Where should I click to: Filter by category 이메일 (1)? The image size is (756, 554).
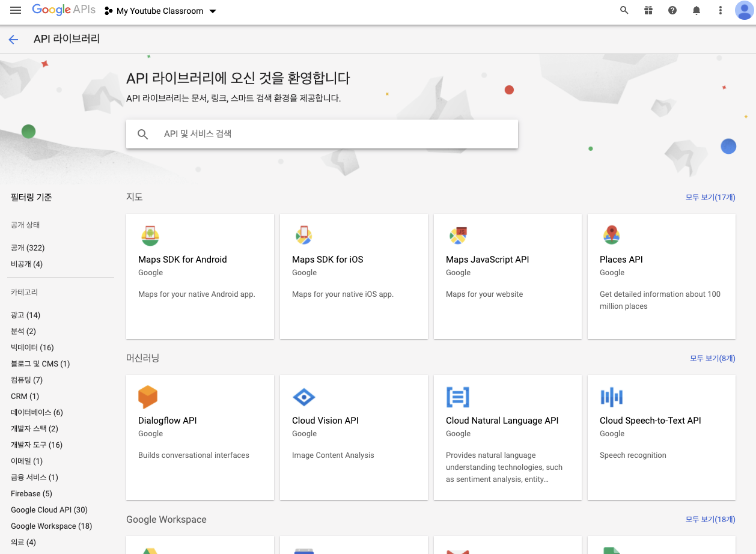click(26, 461)
